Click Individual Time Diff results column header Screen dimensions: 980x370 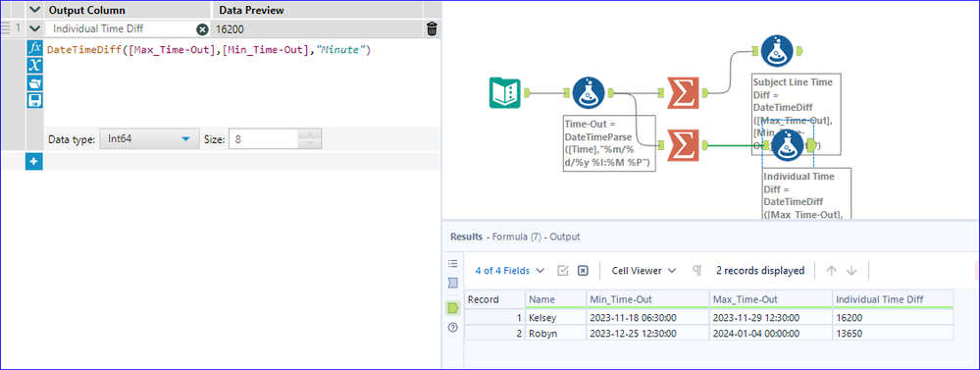click(x=893, y=299)
